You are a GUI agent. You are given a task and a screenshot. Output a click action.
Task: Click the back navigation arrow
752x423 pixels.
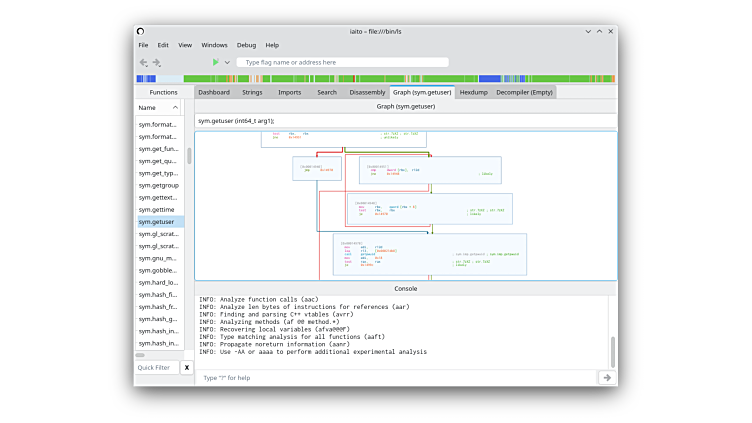pos(142,62)
